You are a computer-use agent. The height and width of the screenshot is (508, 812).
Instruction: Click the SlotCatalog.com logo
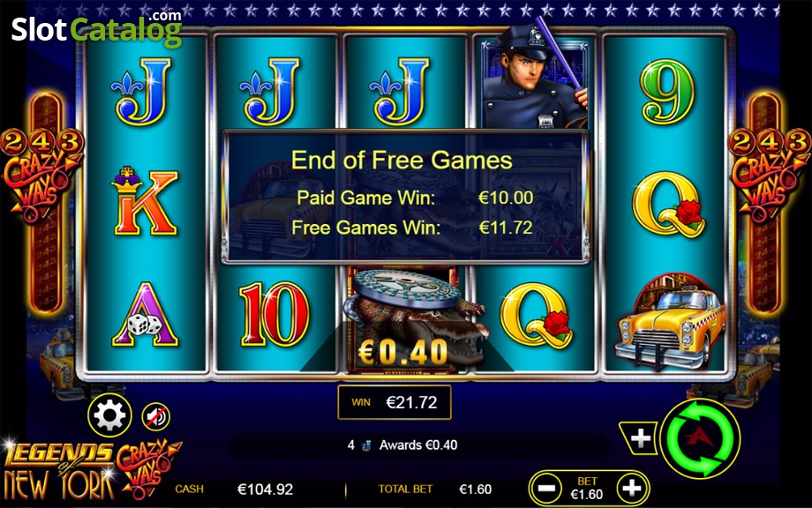click(97, 28)
